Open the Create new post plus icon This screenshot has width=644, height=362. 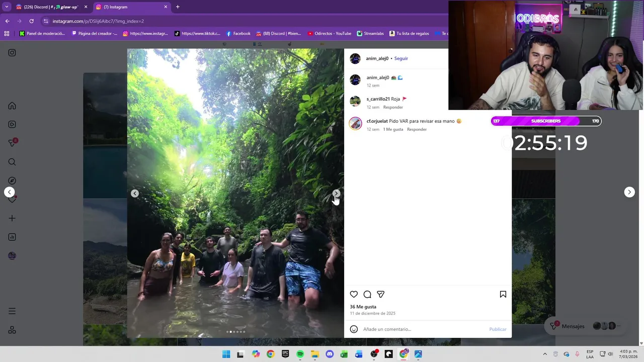point(12,218)
